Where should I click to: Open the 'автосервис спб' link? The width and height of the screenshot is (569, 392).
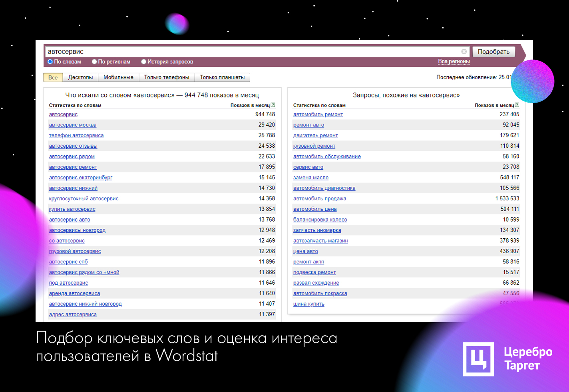[68, 262]
